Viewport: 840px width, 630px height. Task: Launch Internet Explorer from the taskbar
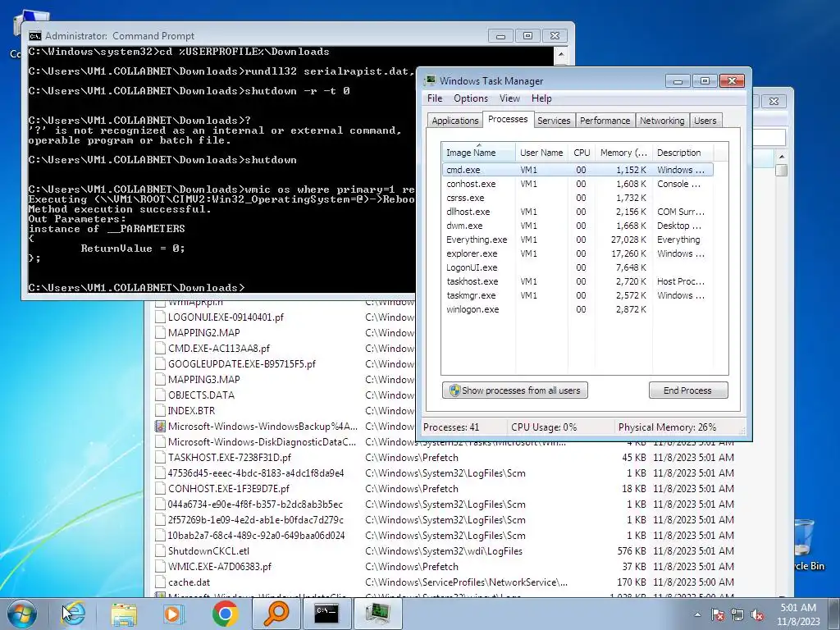(74, 614)
